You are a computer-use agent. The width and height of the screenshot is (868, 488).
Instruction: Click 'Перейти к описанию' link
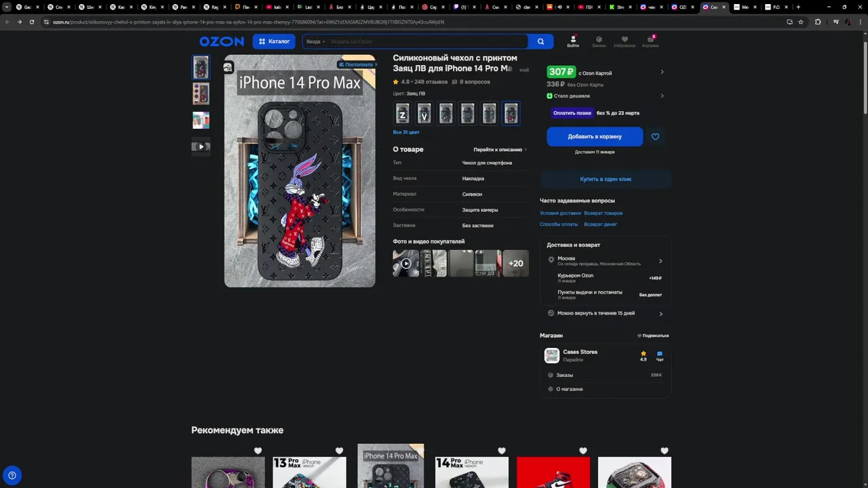[500, 150]
